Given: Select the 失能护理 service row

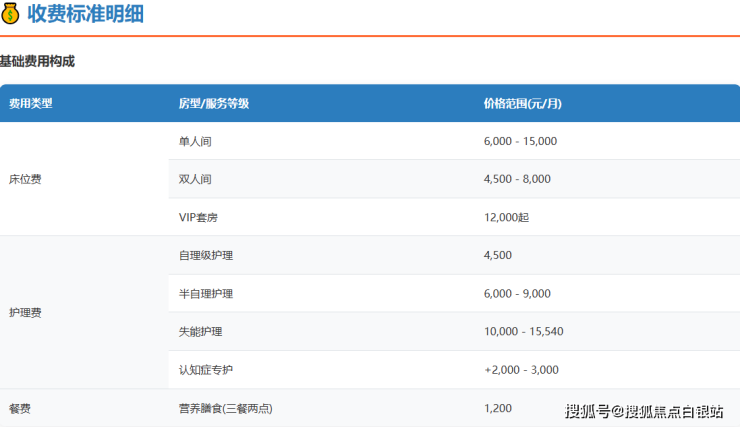Looking at the screenshot, I should tap(200, 332).
